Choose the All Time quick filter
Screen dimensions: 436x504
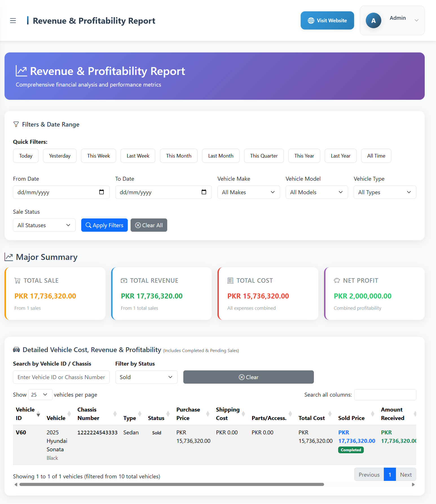point(376,156)
